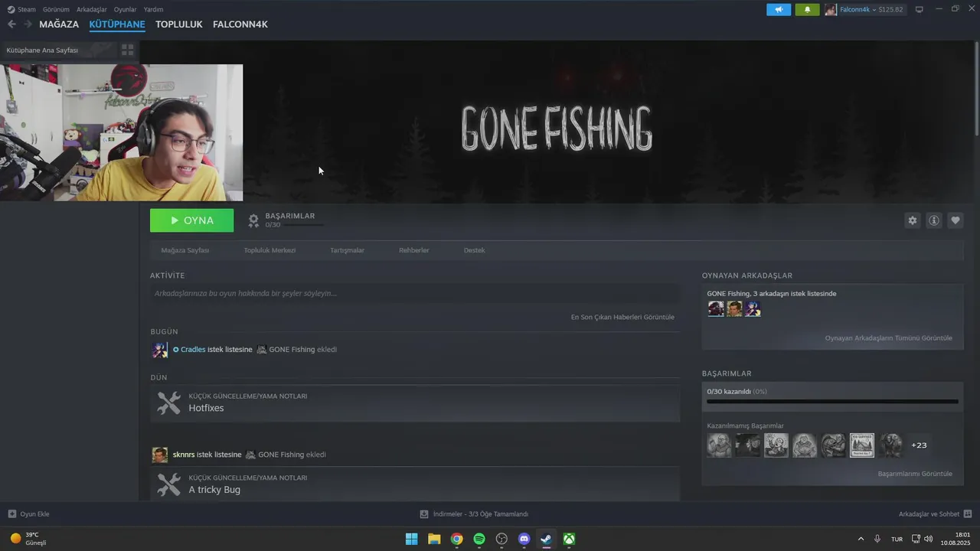Click sixth unearned achievement icon
This screenshot has height=551, width=980.
click(x=862, y=445)
